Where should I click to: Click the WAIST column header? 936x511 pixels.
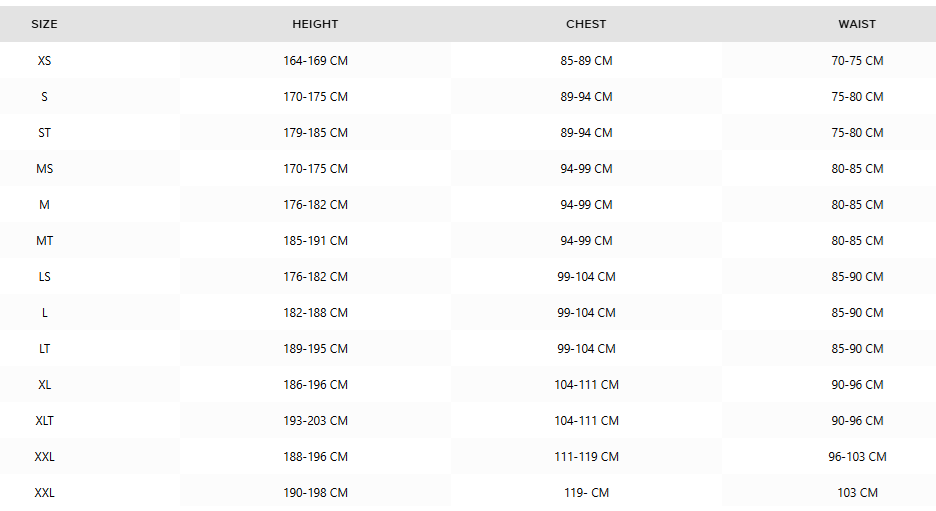pyautogui.click(x=857, y=24)
